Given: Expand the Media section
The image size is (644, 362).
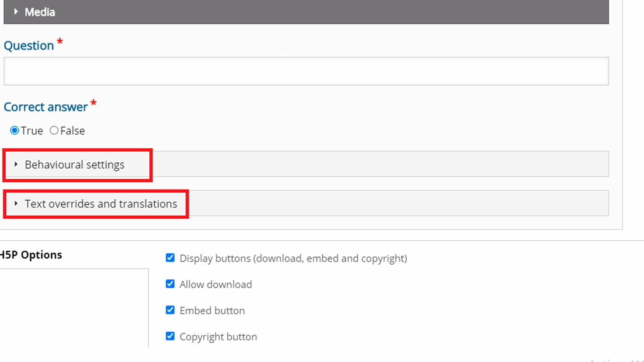Looking at the screenshot, I should coord(306,12).
